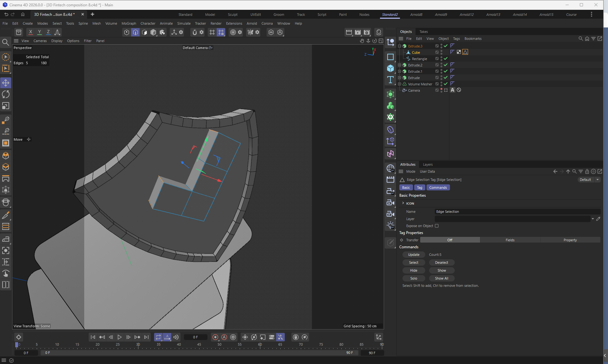The height and width of the screenshot is (364, 608).
Task: Click the Show All button
Action: click(x=441, y=278)
